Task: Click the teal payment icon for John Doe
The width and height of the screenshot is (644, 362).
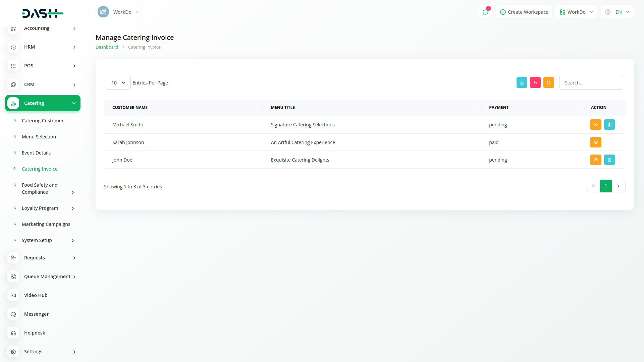Action: point(609,160)
